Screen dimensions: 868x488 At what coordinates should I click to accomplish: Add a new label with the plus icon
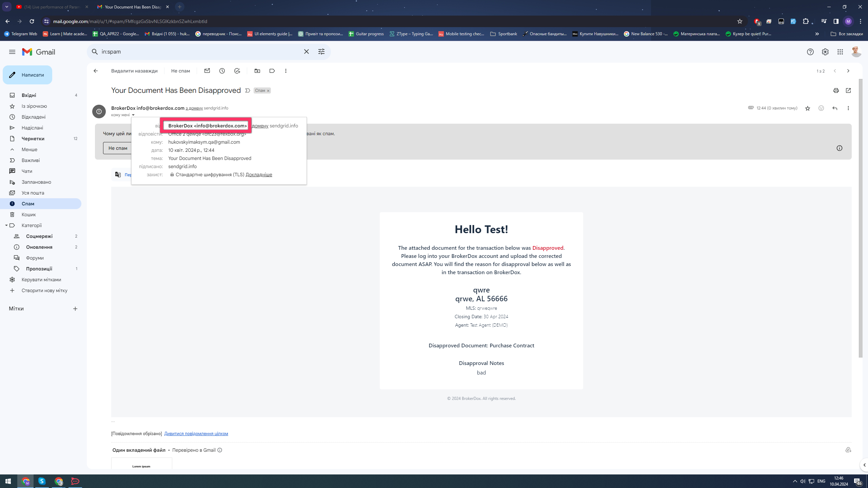(75, 309)
